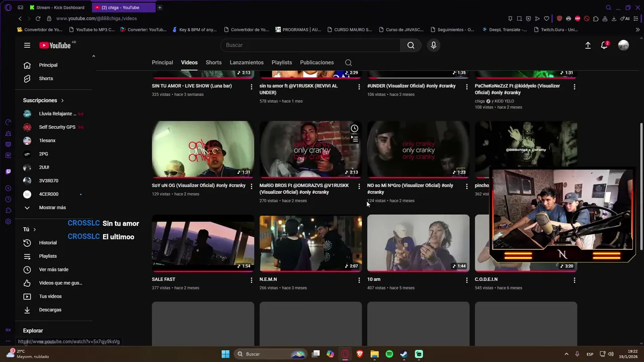Screen dimensions: 644x362
Task: Open options menu for C.O.D.E.I.N video
Action: point(574,280)
